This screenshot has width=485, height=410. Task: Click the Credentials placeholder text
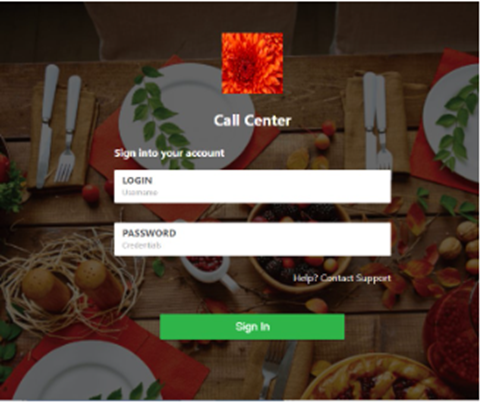[143, 248]
